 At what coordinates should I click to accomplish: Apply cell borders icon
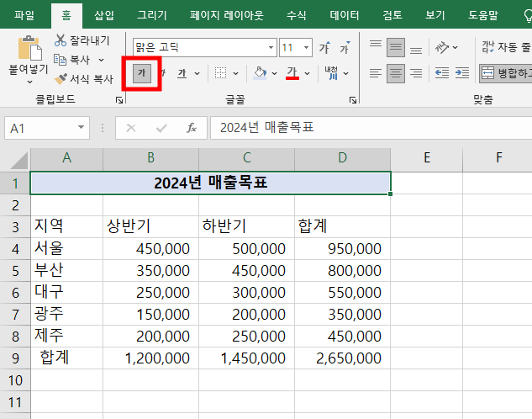click(x=220, y=73)
